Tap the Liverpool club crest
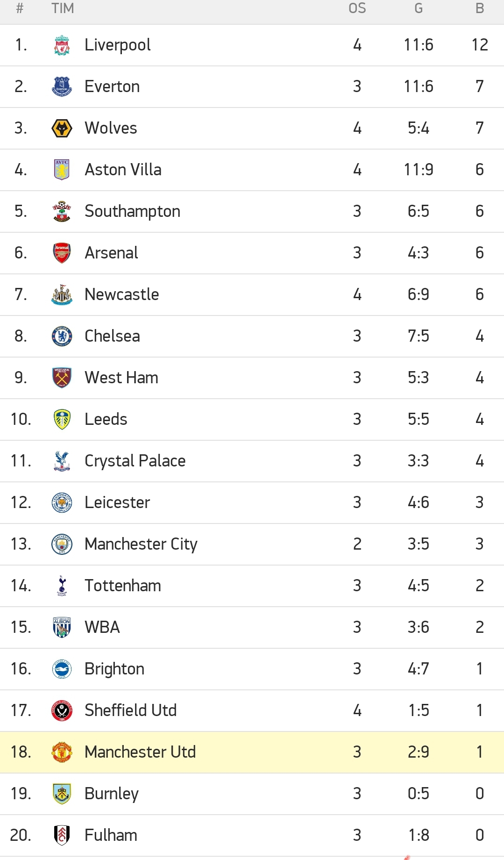504x860 pixels. tap(62, 45)
